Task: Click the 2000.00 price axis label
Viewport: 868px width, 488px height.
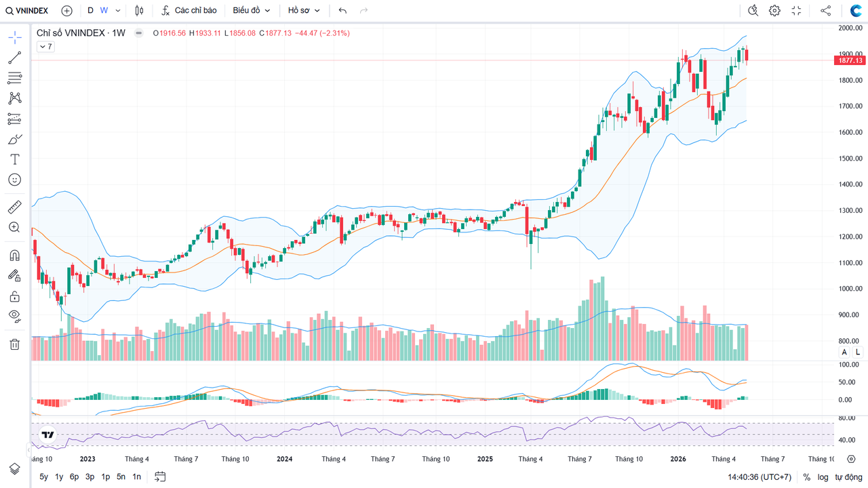Action: coord(850,28)
